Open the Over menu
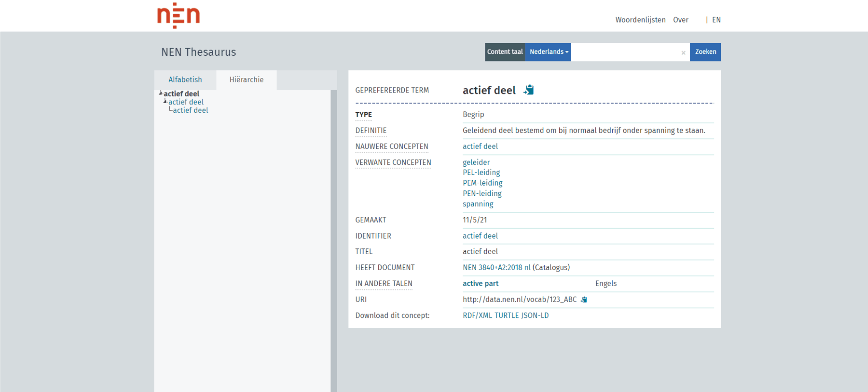This screenshot has width=868, height=392. coord(680,20)
